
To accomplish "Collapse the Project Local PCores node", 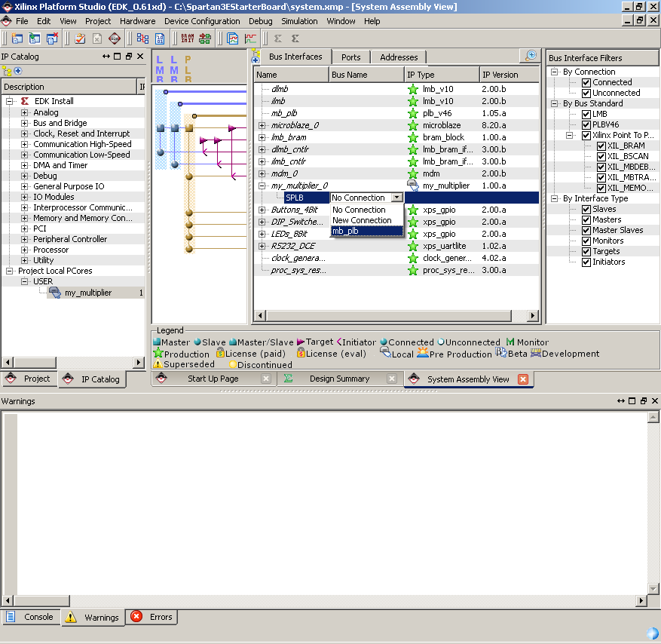I will [9, 271].
